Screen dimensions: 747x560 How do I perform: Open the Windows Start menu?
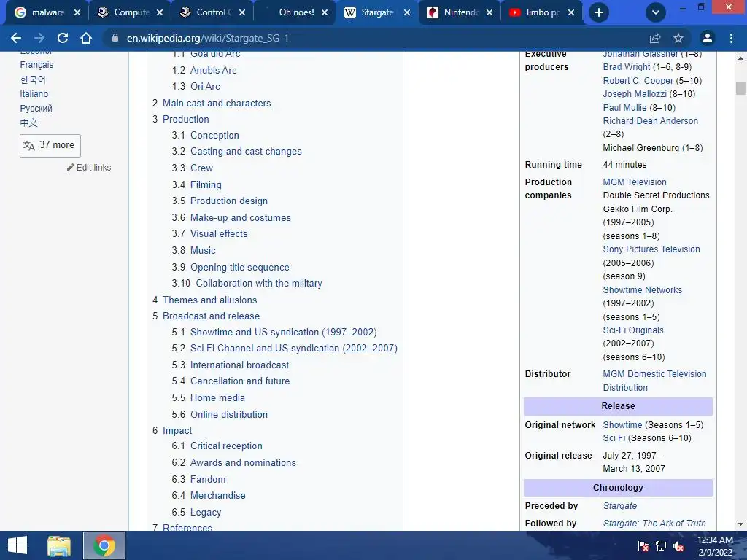18,545
